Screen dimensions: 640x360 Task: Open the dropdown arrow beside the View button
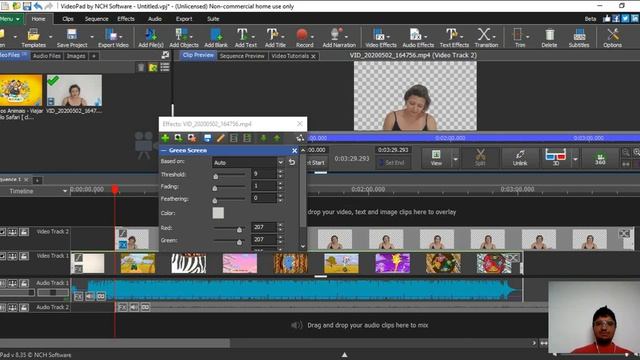tap(456, 159)
